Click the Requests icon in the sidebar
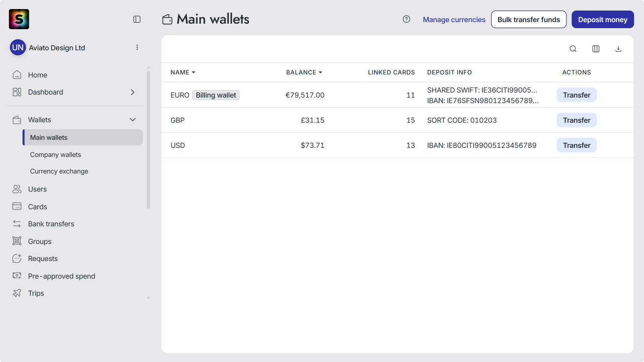644x362 pixels. coord(17,258)
